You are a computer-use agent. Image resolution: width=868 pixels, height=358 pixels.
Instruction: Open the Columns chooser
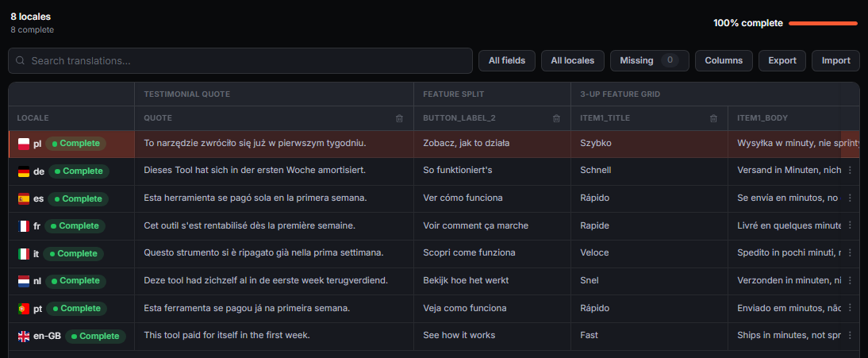pos(724,61)
